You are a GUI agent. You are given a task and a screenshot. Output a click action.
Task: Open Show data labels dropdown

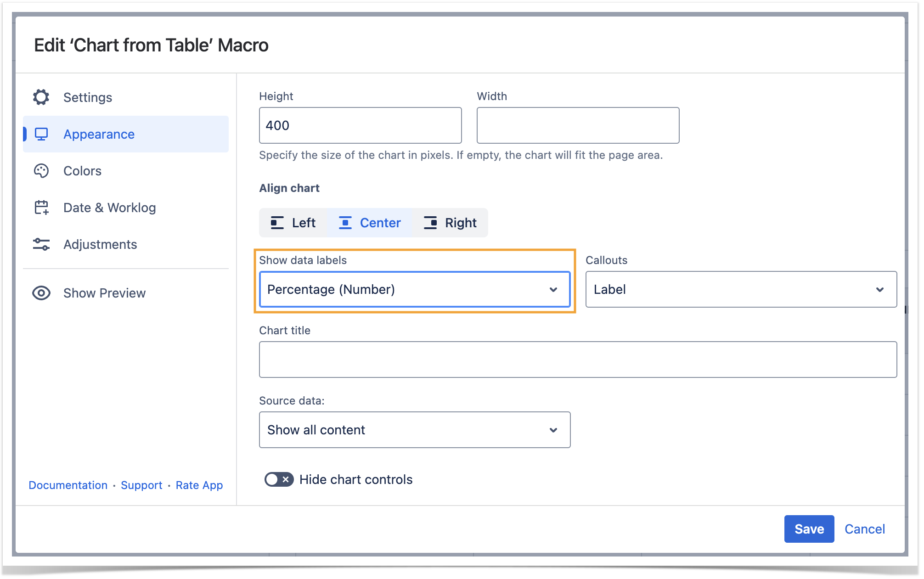tap(414, 289)
